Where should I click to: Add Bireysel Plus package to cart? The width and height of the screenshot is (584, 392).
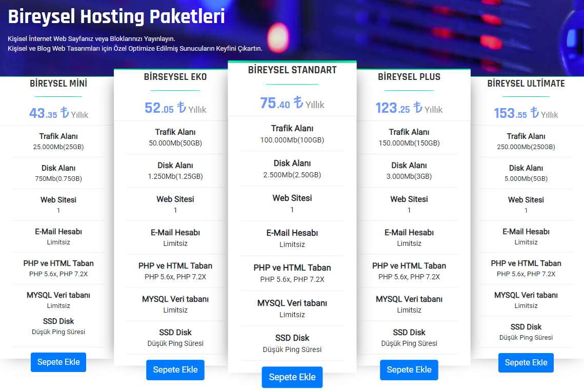coord(409,369)
